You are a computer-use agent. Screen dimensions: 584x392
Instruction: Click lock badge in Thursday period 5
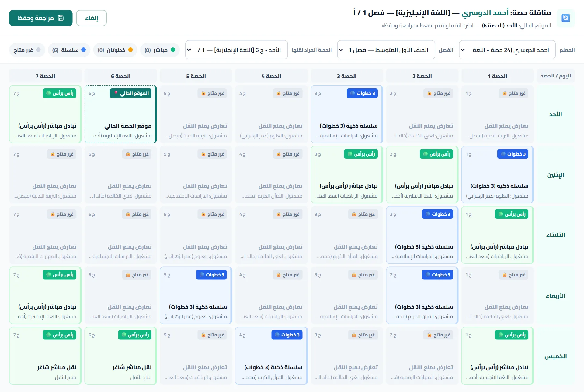[212, 335]
